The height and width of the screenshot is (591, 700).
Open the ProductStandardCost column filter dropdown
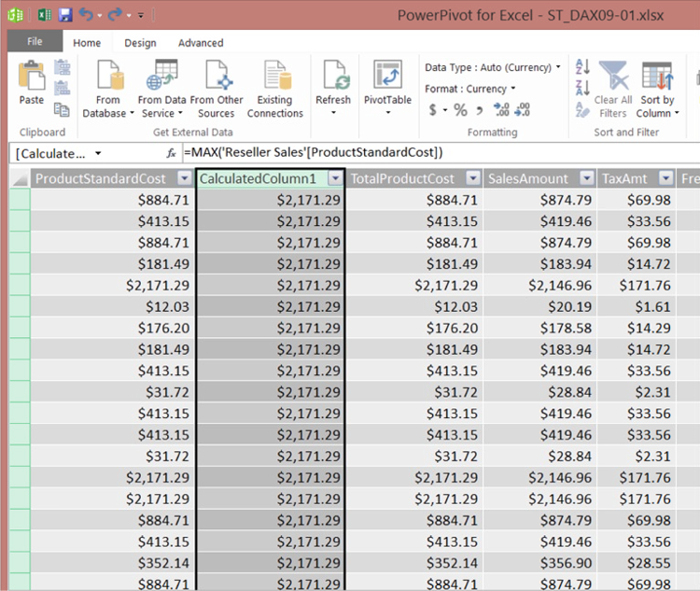(x=183, y=178)
